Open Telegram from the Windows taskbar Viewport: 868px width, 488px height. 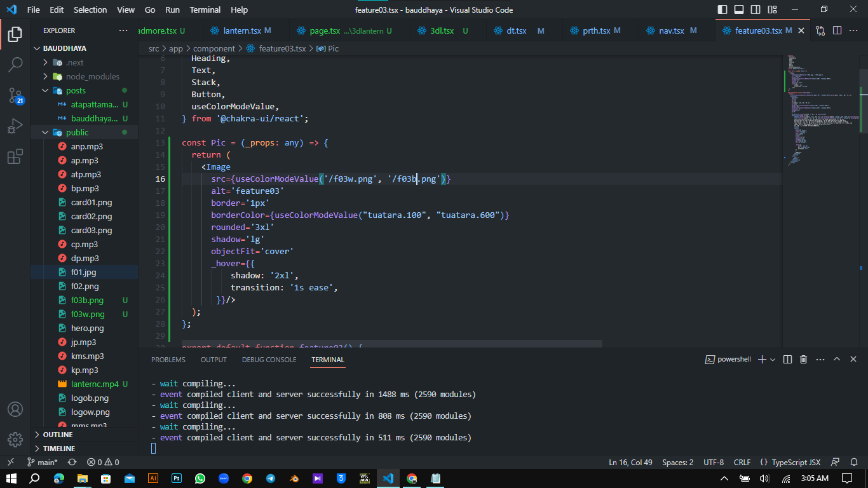pos(271,478)
